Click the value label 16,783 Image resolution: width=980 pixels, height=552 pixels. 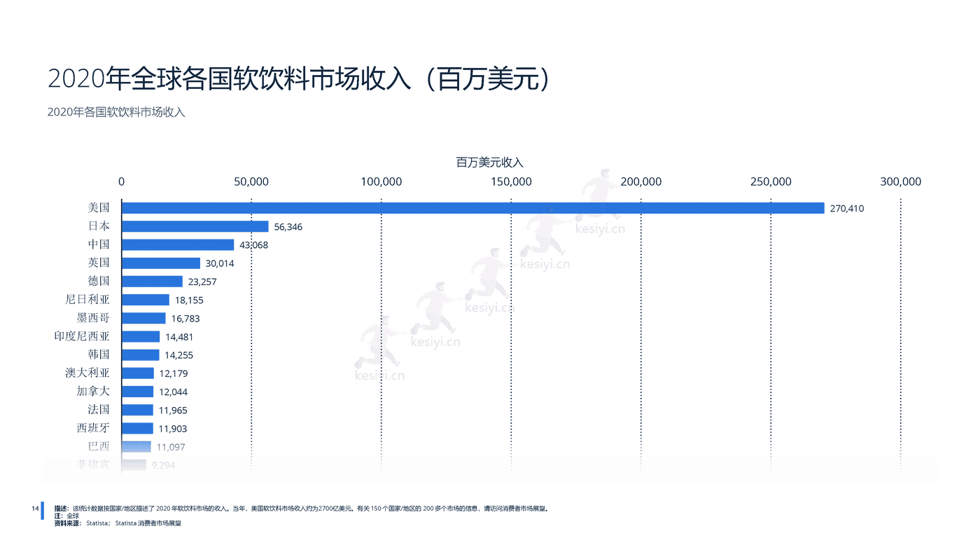[185, 319]
